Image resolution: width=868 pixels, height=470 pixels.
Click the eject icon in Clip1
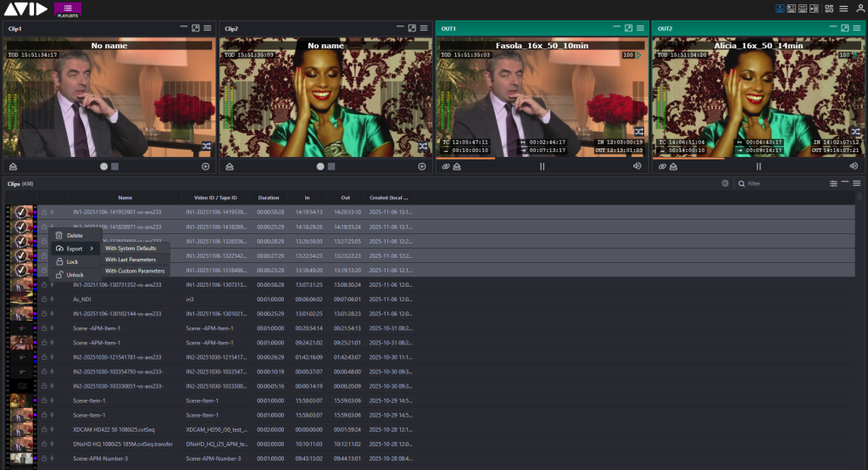(x=12, y=166)
